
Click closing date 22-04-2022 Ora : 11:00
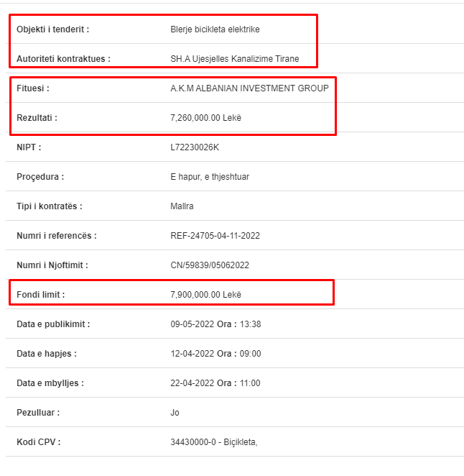pyautogui.click(x=215, y=383)
